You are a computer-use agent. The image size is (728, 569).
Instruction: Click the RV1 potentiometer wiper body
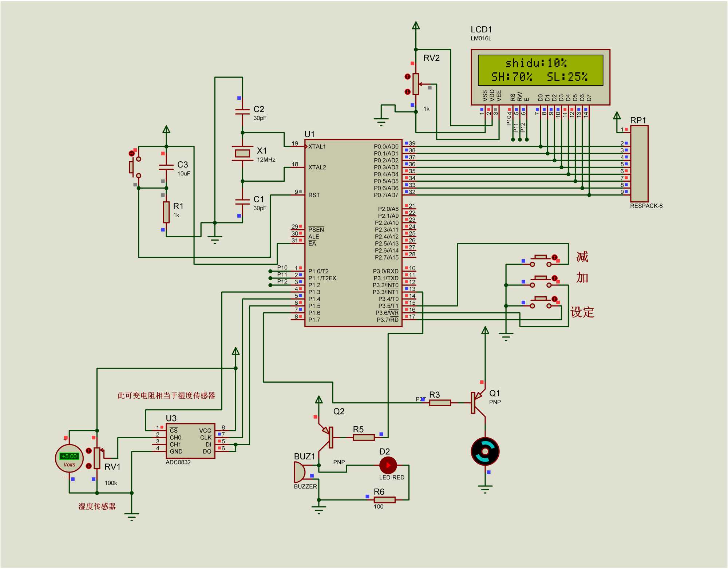(x=97, y=458)
